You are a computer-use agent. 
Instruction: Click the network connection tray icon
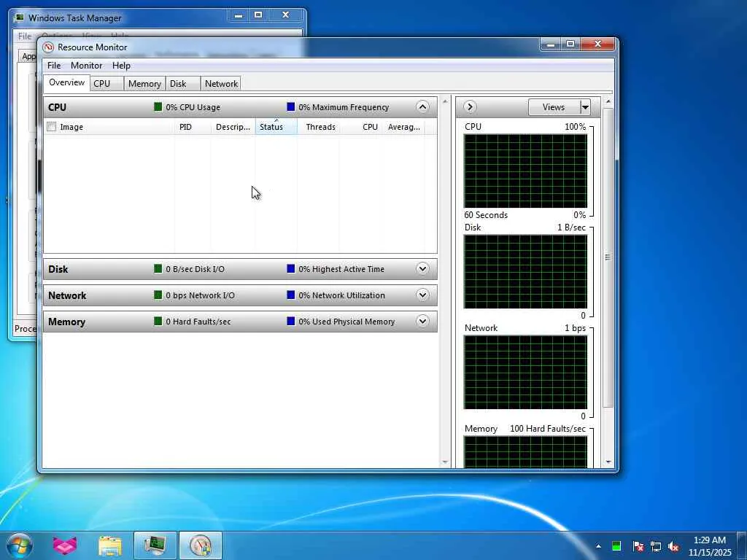(656, 546)
